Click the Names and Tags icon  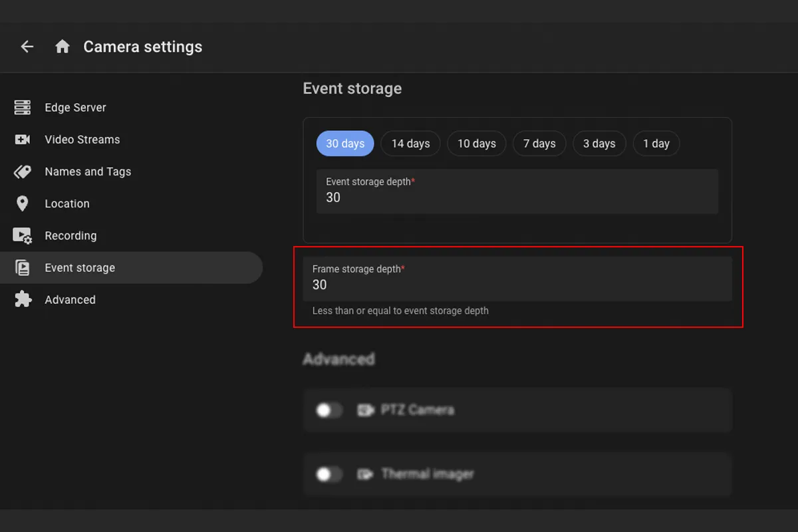pyautogui.click(x=23, y=172)
